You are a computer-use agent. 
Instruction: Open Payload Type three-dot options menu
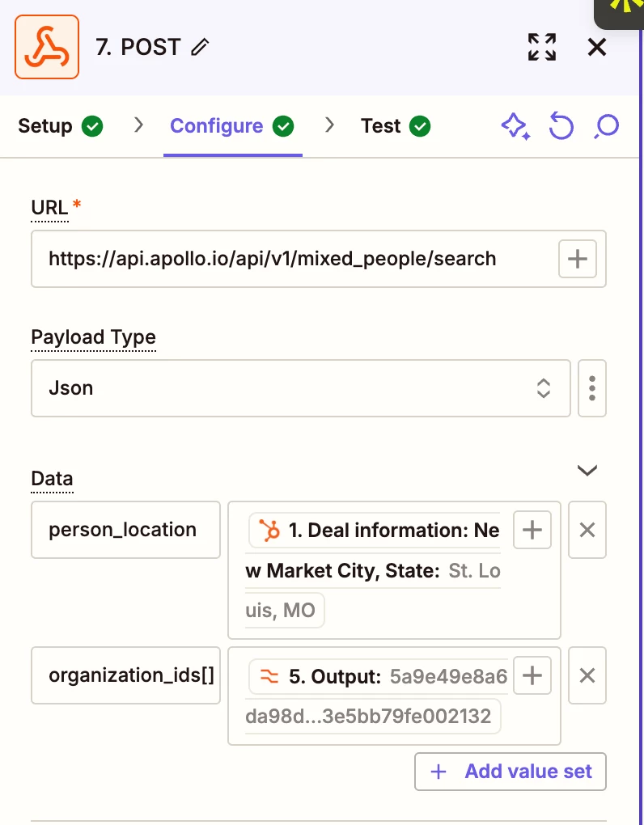coord(593,388)
